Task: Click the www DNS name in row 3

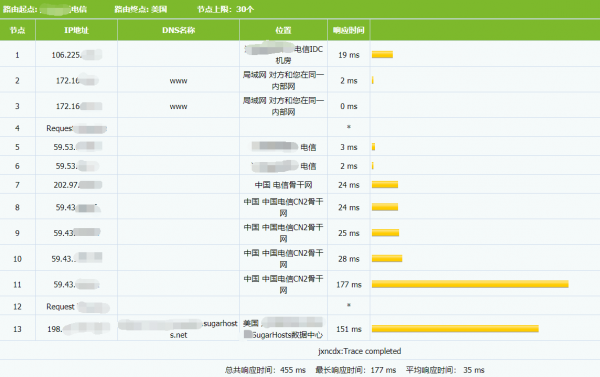Action: (x=179, y=106)
